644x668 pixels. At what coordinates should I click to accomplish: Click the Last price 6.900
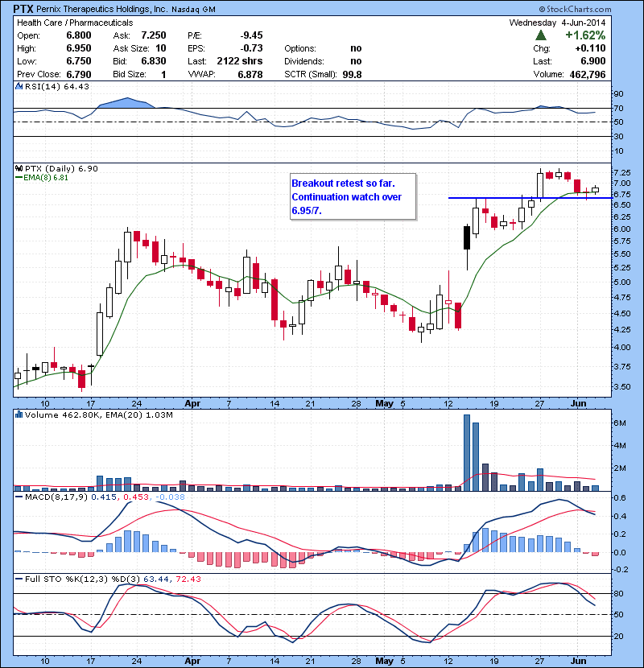click(x=592, y=61)
